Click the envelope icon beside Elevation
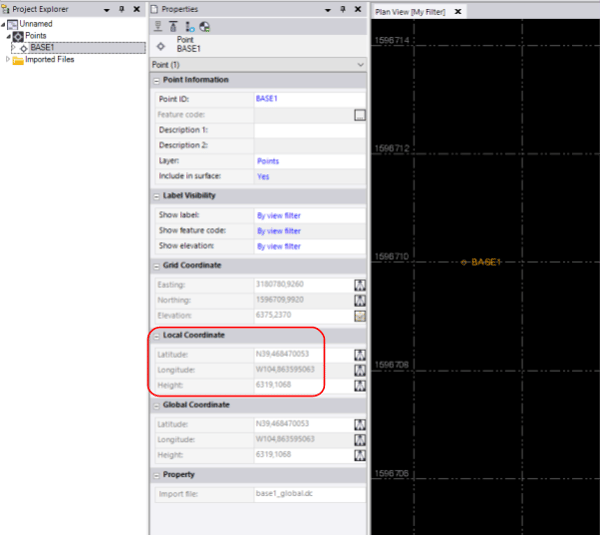The image size is (600, 535). [359, 316]
